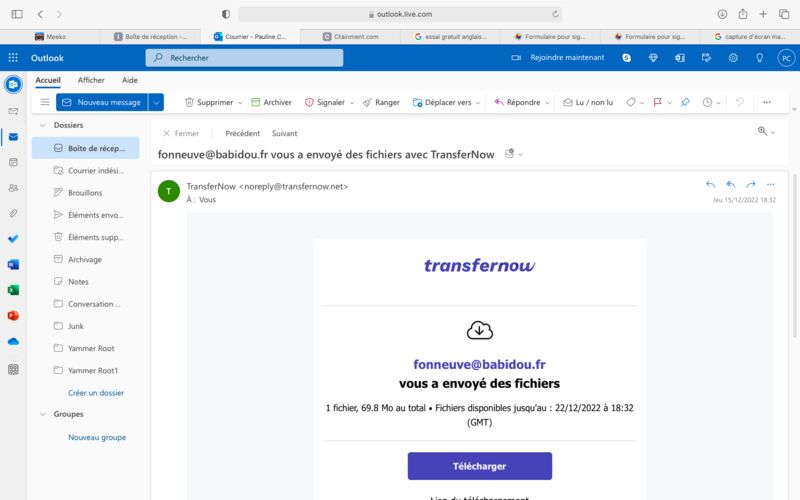Click Fermer to close the message
The width and height of the screenshot is (800, 500).
coord(181,133)
